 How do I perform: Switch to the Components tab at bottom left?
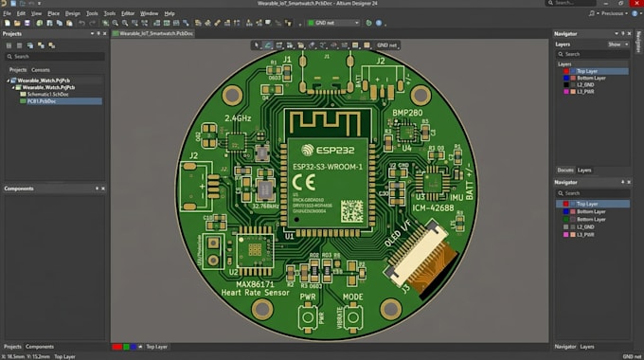tap(40, 347)
